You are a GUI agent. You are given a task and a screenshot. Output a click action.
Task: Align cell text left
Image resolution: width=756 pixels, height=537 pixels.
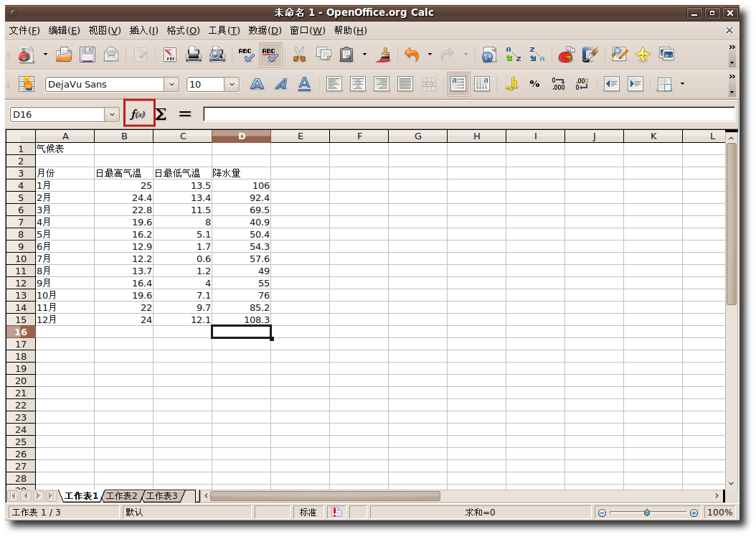[x=334, y=85]
